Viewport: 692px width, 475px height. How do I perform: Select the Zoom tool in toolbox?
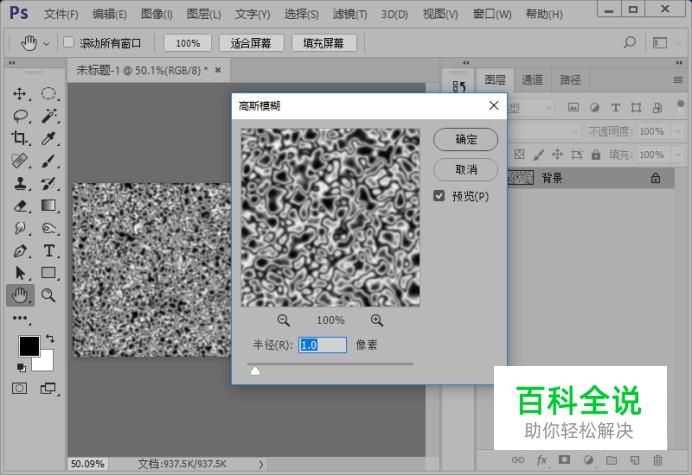point(48,295)
